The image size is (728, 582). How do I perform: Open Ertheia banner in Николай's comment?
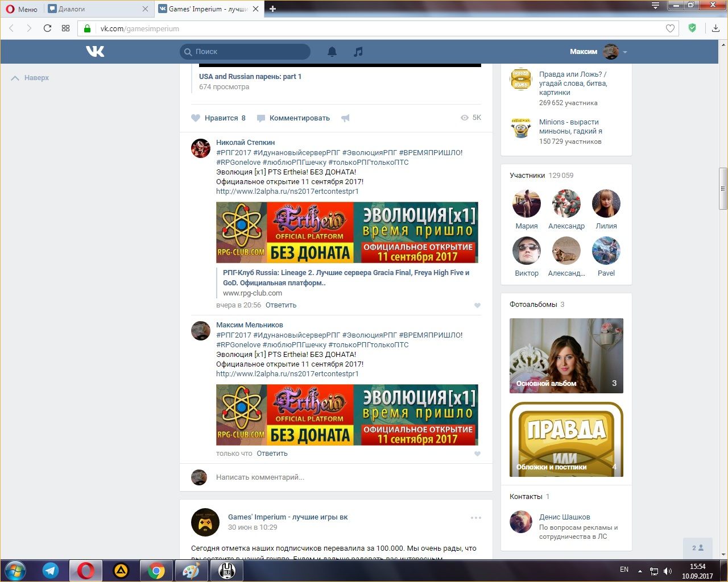pyautogui.click(x=347, y=232)
